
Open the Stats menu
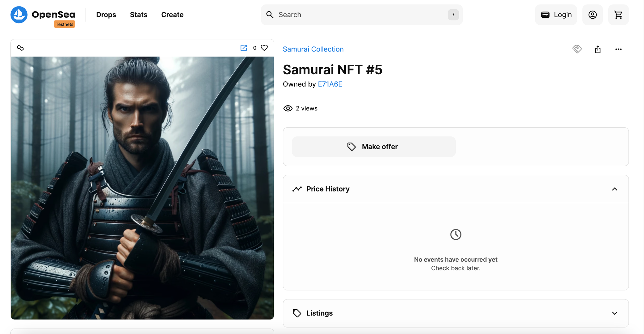pyautogui.click(x=138, y=15)
